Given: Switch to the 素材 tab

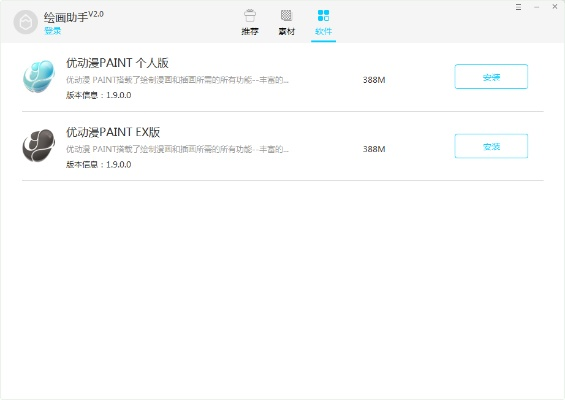Looking at the screenshot, I should pyautogui.click(x=286, y=22).
